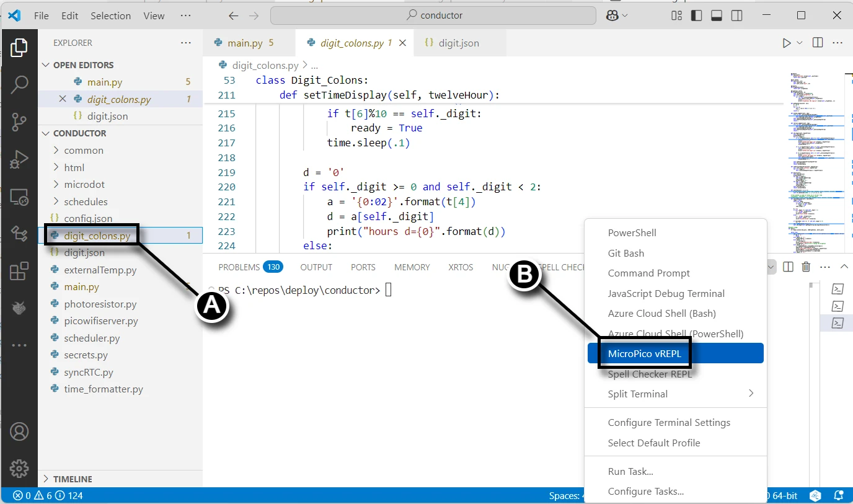
Task: Choose Select Default Profile
Action: 676,443
